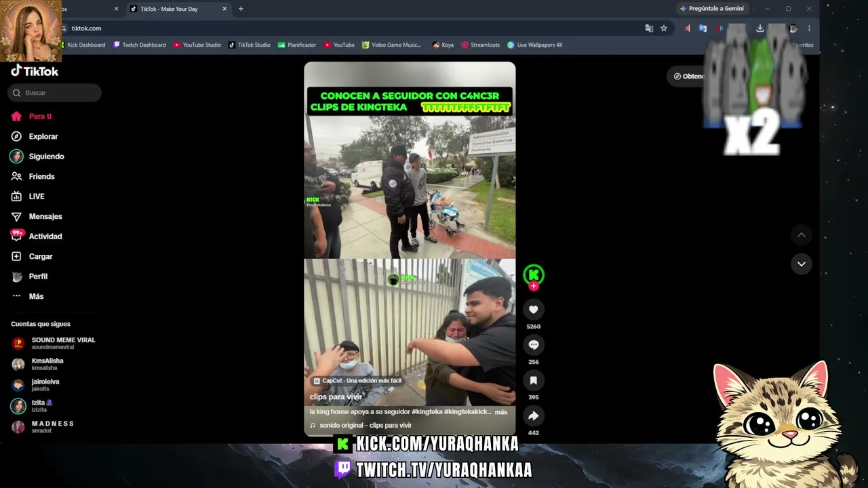
Task: Close the TikTok - Make Your Day tab
Action: coord(224,9)
